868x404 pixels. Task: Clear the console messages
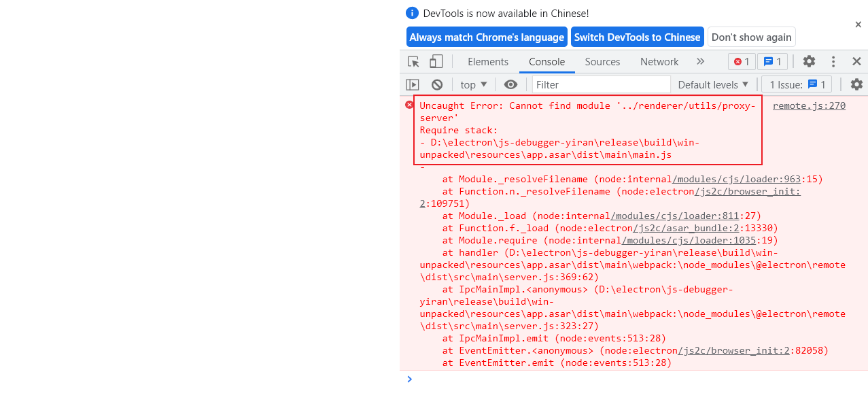436,84
